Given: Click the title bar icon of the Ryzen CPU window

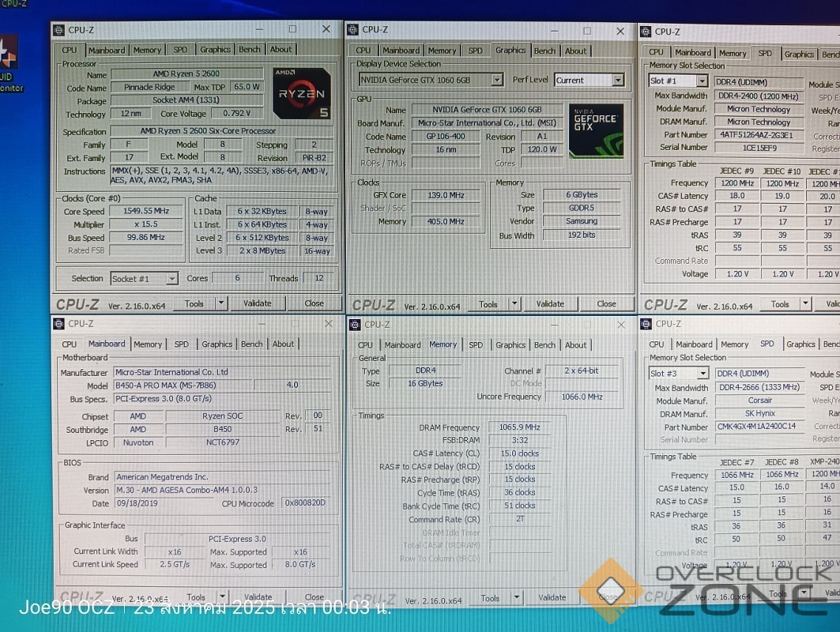Looking at the screenshot, I should (x=58, y=30).
